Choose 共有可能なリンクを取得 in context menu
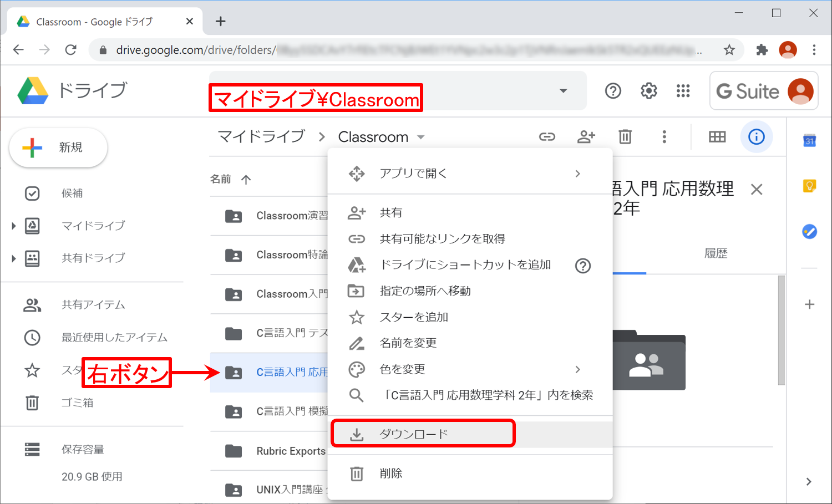Screen dimensions: 832x504 click(x=470, y=239)
